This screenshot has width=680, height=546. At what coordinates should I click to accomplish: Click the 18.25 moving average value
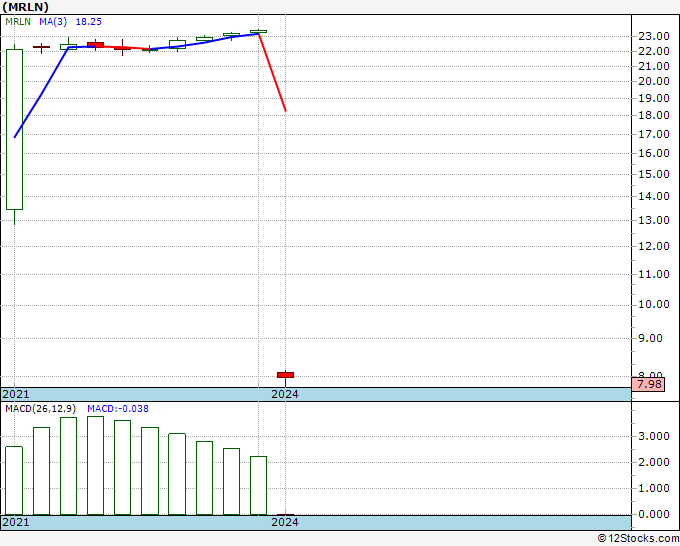89,22
